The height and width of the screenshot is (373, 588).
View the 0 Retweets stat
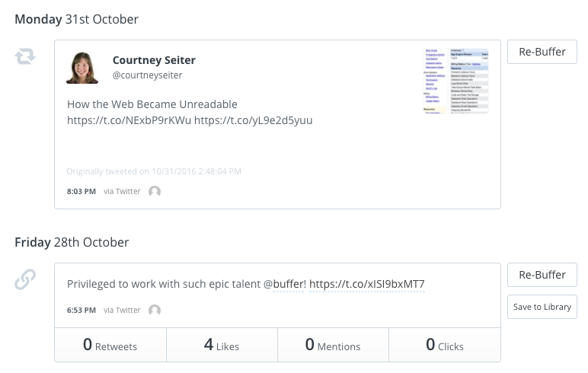(x=110, y=345)
